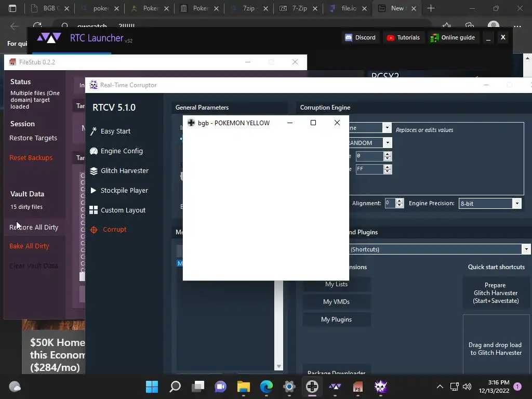Click the Engine Config gauge icon

[94, 151]
